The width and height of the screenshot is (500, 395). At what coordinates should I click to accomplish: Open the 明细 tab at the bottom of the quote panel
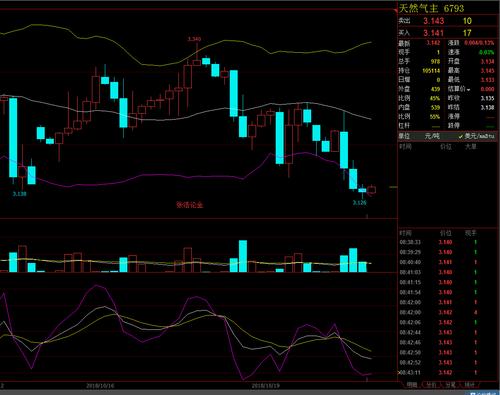[412, 385]
